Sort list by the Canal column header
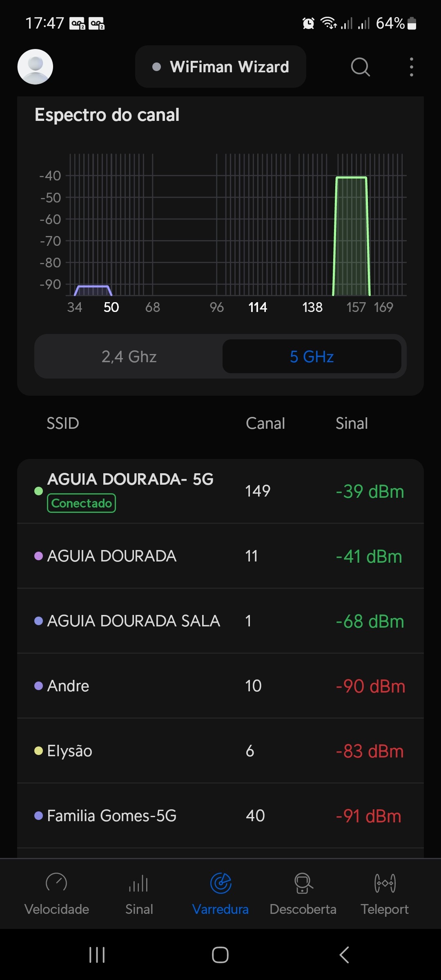441x980 pixels. click(265, 423)
